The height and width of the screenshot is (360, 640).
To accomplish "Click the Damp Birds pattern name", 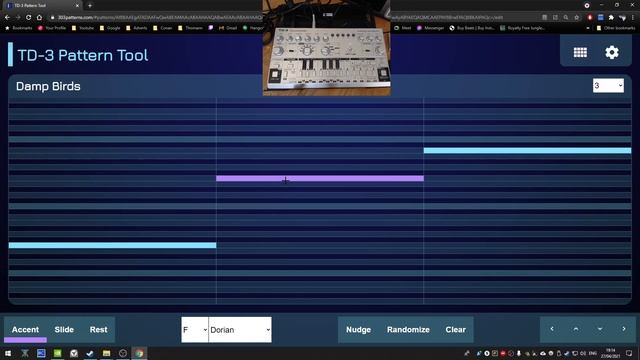I will (x=48, y=87).
